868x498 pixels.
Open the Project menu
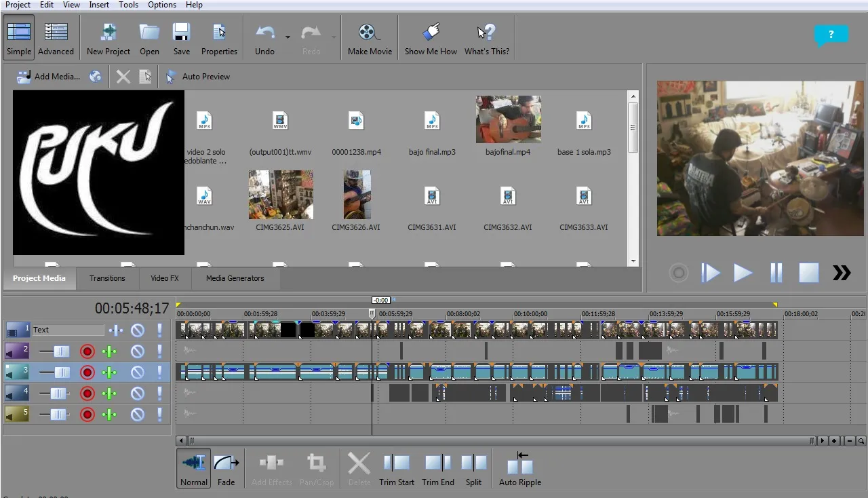[18, 5]
